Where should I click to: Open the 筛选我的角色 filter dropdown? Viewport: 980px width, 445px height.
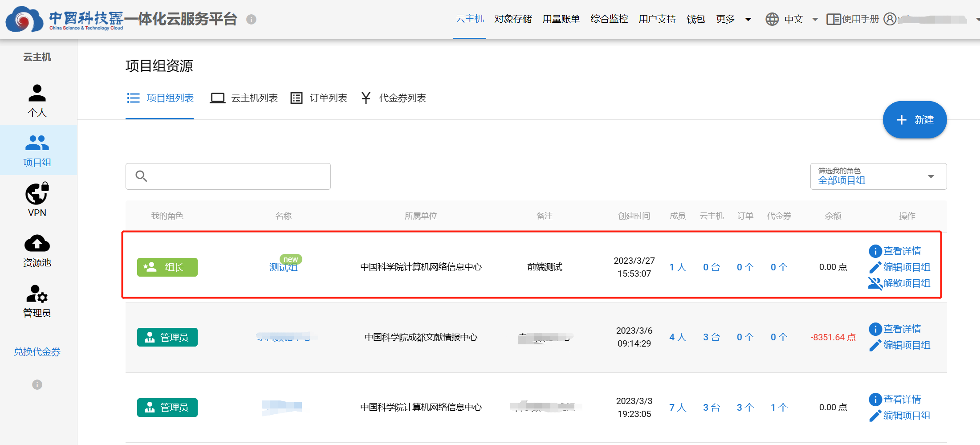click(x=878, y=176)
